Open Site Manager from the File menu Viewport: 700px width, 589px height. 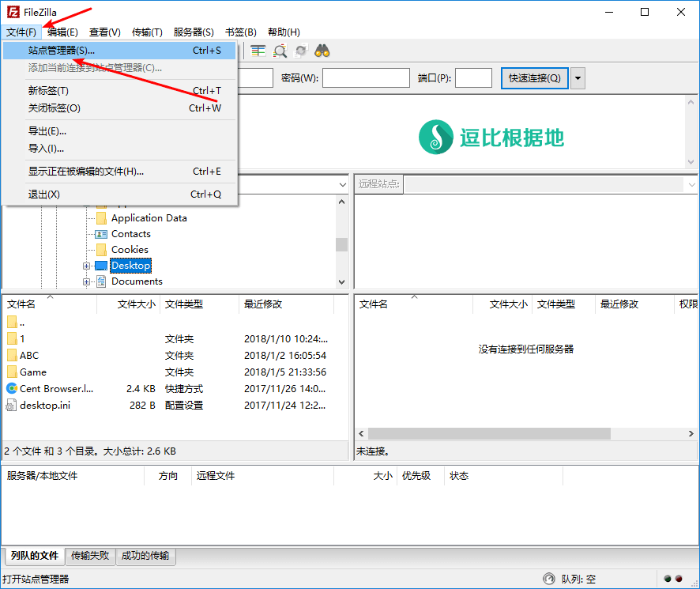pyautogui.click(x=62, y=51)
